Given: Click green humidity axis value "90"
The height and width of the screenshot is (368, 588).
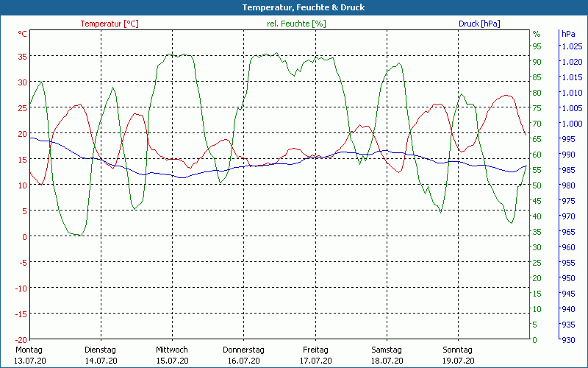Looking at the screenshot, I should pos(537,62).
